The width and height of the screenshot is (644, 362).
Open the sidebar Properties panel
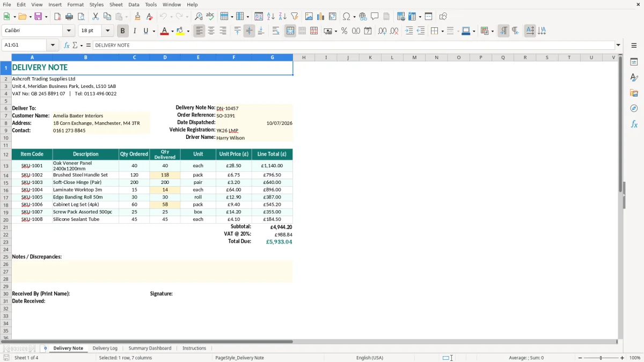click(x=634, y=62)
